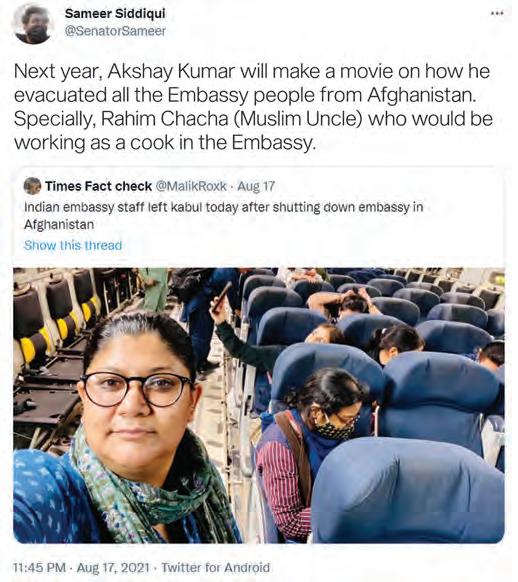Click the Aug 17, 2021 date
This screenshot has width=518, height=582.
coord(113,567)
